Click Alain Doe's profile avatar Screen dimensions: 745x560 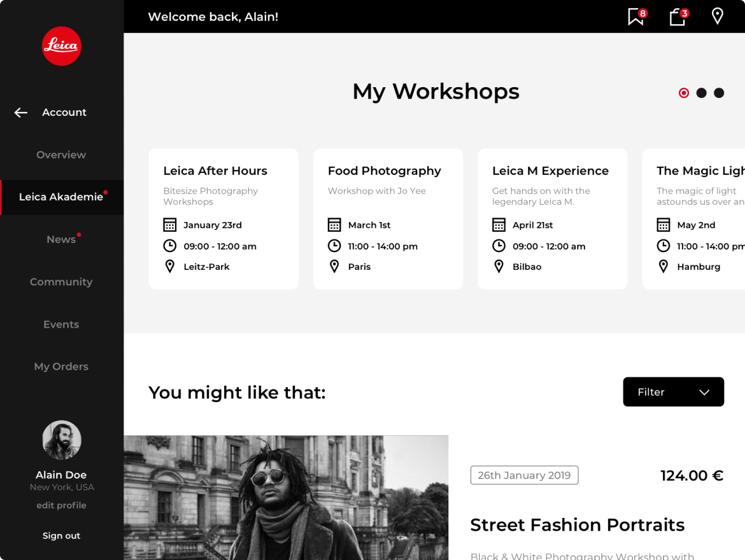point(62,440)
